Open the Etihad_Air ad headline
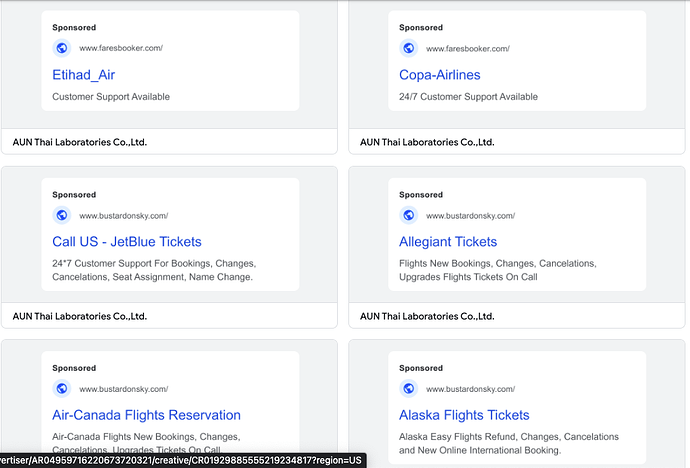 click(x=84, y=75)
